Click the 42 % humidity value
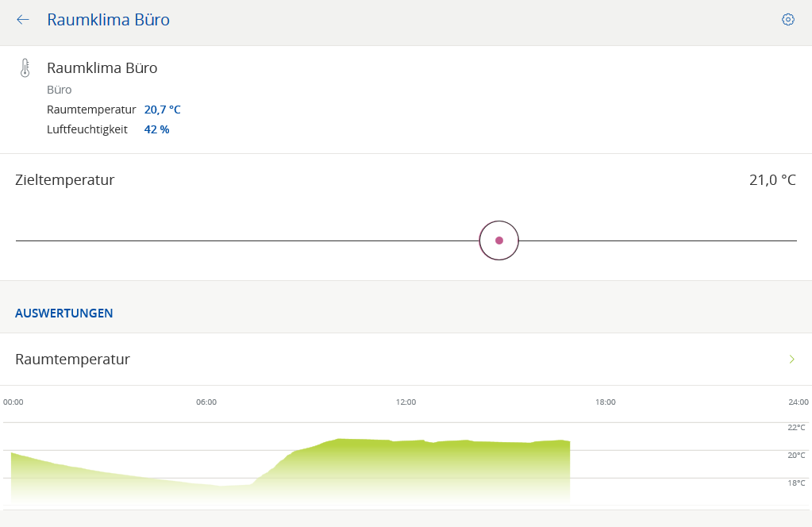The height and width of the screenshot is (527, 812). (156, 129)
